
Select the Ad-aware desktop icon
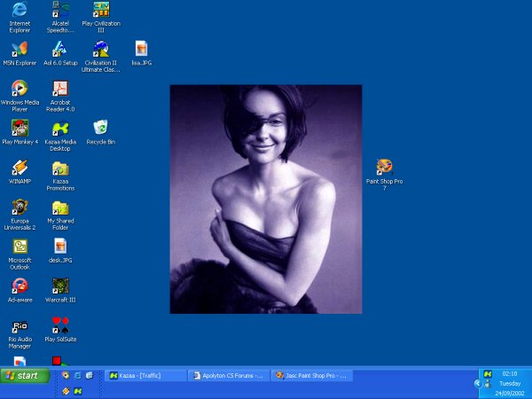[20, 286]
